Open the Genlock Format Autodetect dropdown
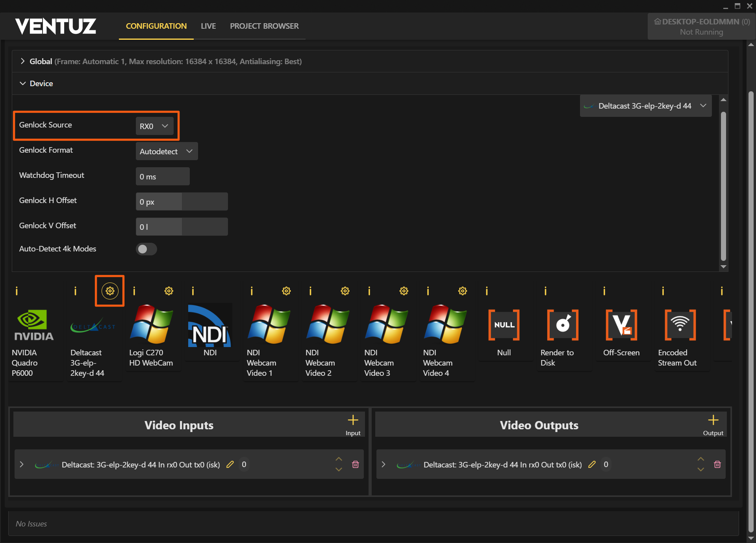 pos(166,151)
